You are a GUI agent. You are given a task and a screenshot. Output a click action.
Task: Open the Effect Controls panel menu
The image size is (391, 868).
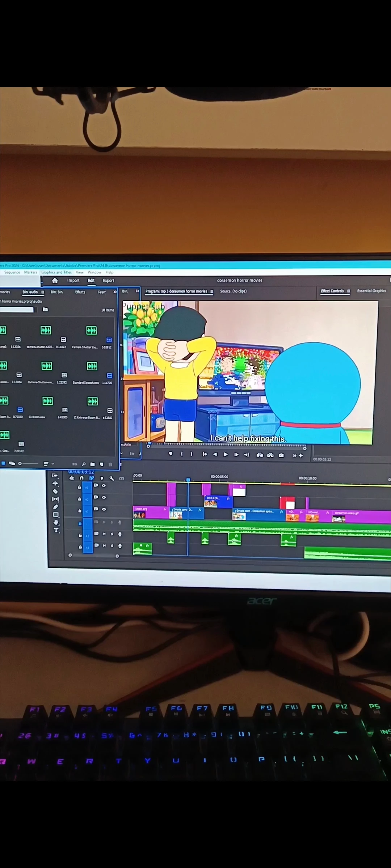(349, 291)
